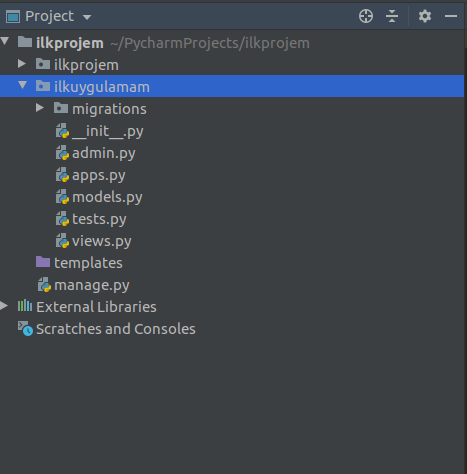Screen dimensions: 467x474
Task: Select the views.py file
Action: point(102,241)
